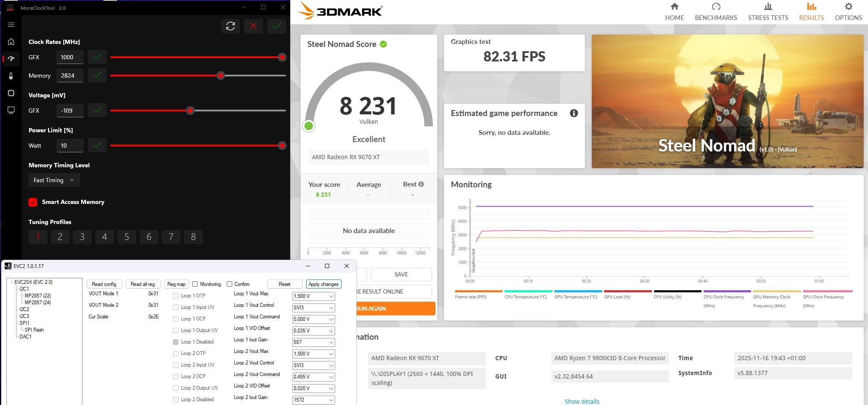Open the chip icon in MoreClockTool sidebar
Screen dimensions: 868x405
tap(11, 93)
